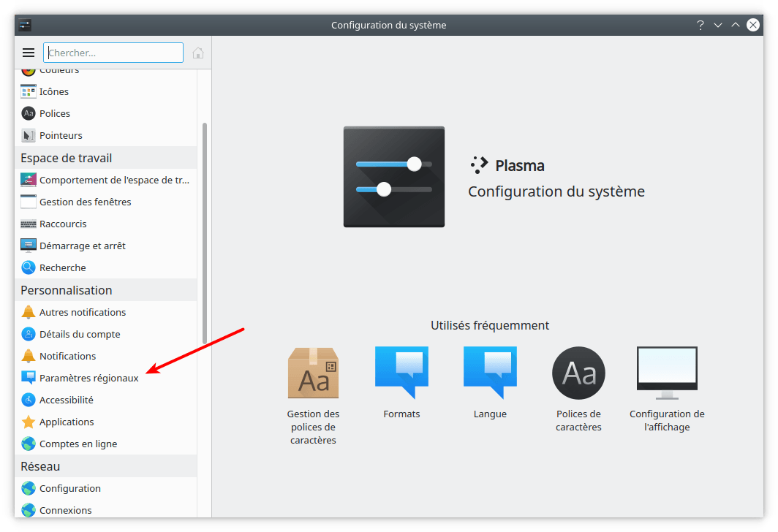Click the Comportement de l'espace de travail icon
The width and height of the screenshot is (778, 532).
pos(29,180)
